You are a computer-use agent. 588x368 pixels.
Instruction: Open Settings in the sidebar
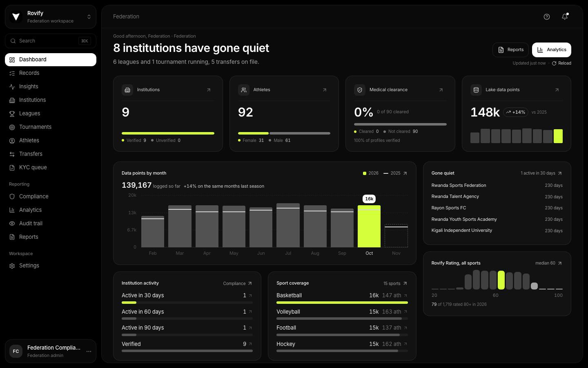(x=51, y=266)
